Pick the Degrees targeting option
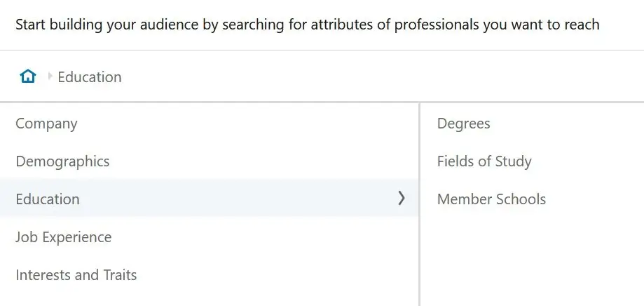Viewport: 644px width, 306px height. (463, 124)
